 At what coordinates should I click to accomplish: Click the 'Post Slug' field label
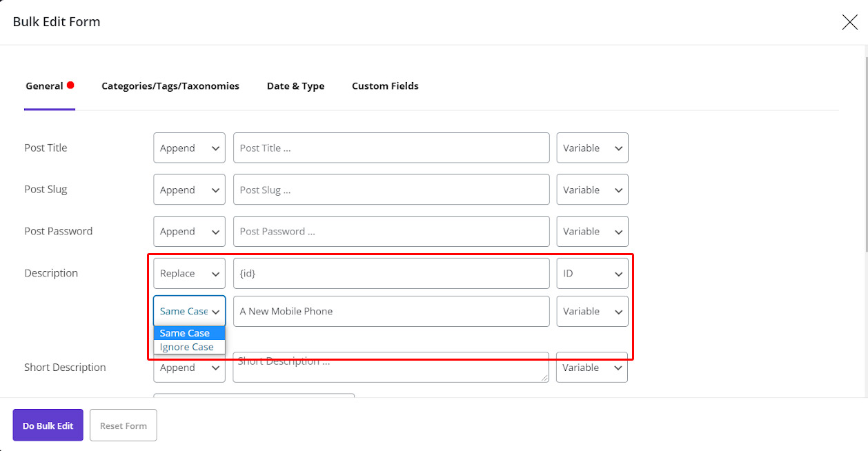(x=46, y=190)
